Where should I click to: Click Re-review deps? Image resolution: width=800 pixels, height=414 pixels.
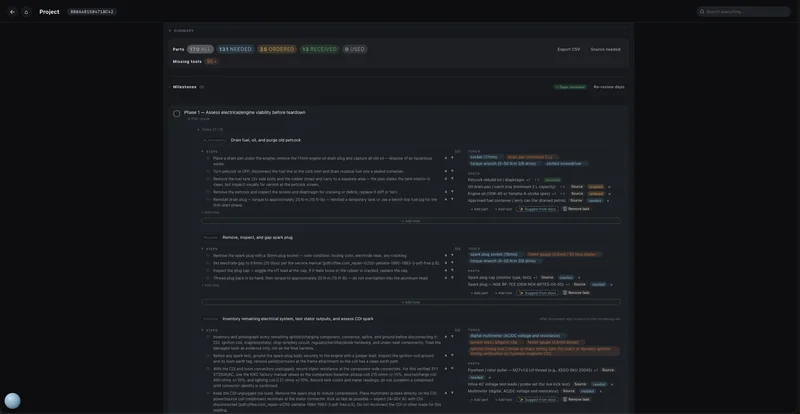[x=609, y=87]
